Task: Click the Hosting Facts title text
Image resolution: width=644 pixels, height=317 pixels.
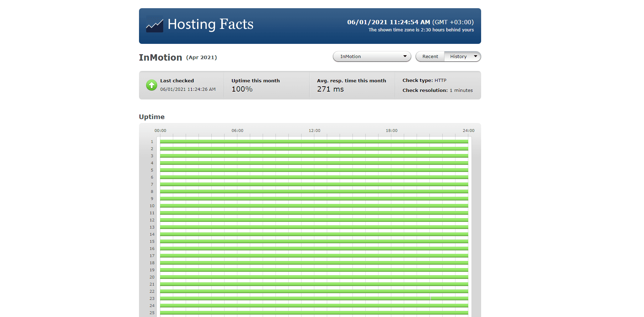Action: [x=211, y=24]
